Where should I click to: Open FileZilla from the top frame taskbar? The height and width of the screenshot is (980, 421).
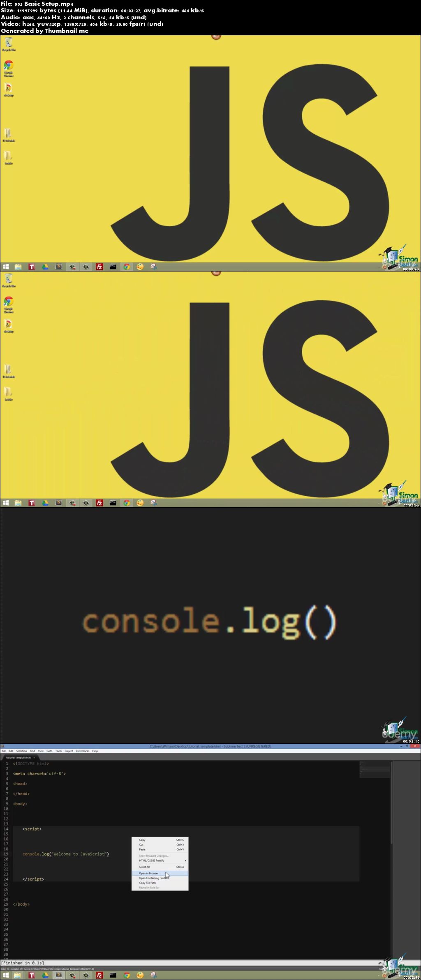pos(99,267)
